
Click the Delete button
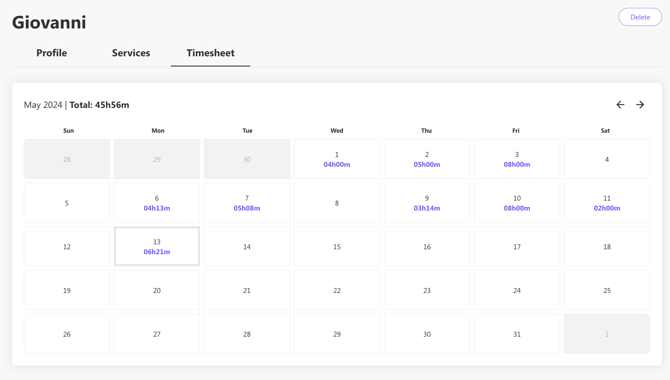640,17
